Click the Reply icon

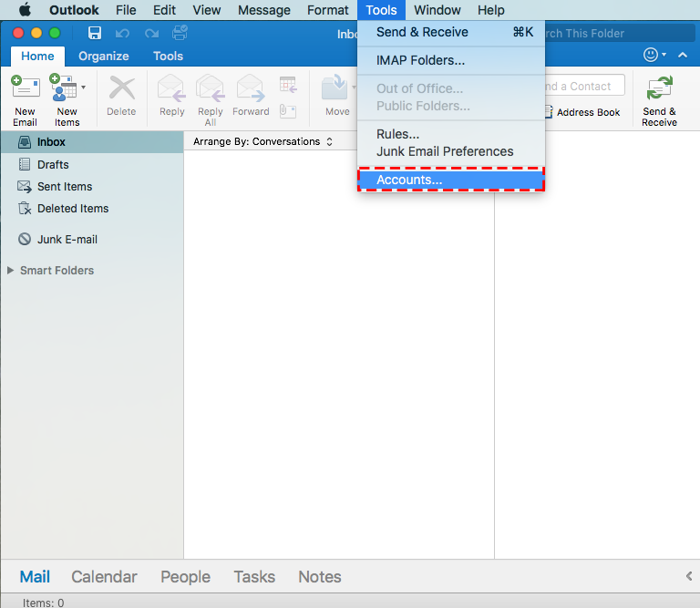(171, 88)
